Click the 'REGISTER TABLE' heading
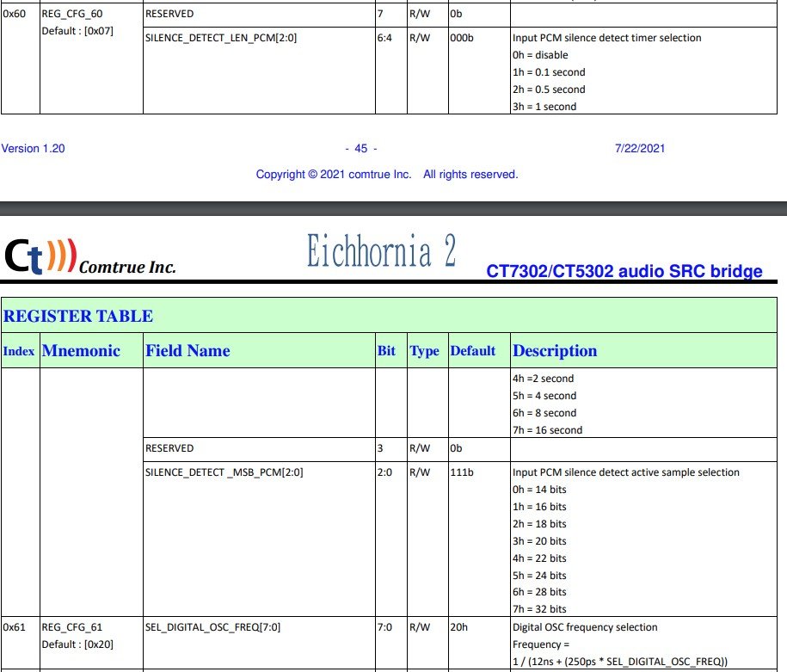The image size is (787, 672). click(77, 316)
